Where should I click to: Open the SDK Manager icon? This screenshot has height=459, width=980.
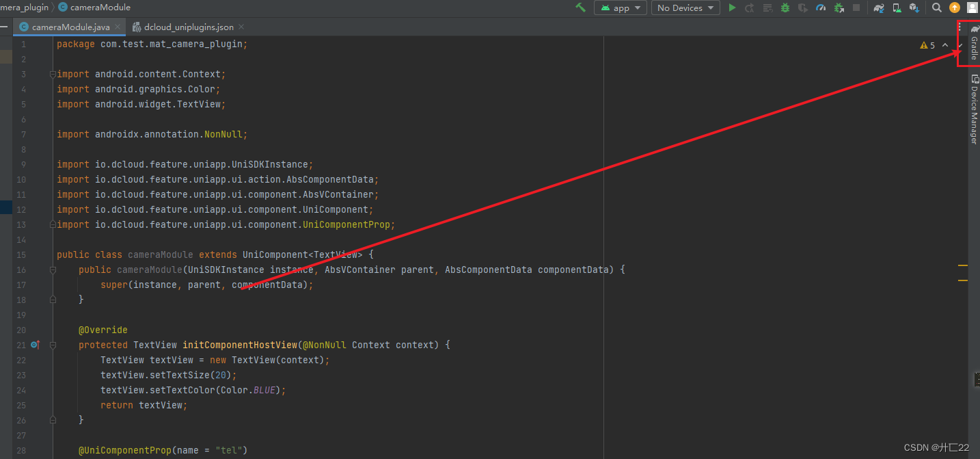coord(914,8)
